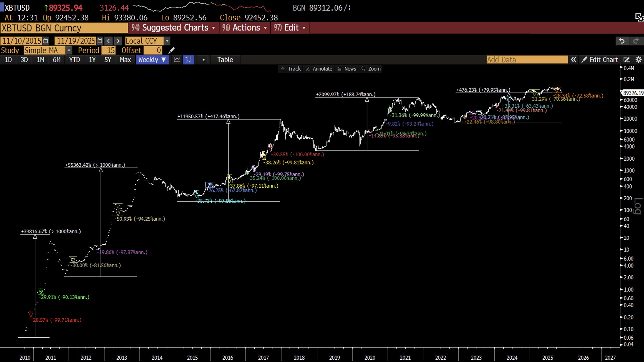Open chart settings gear icon
Screen dimensions: 644x362
639,60
